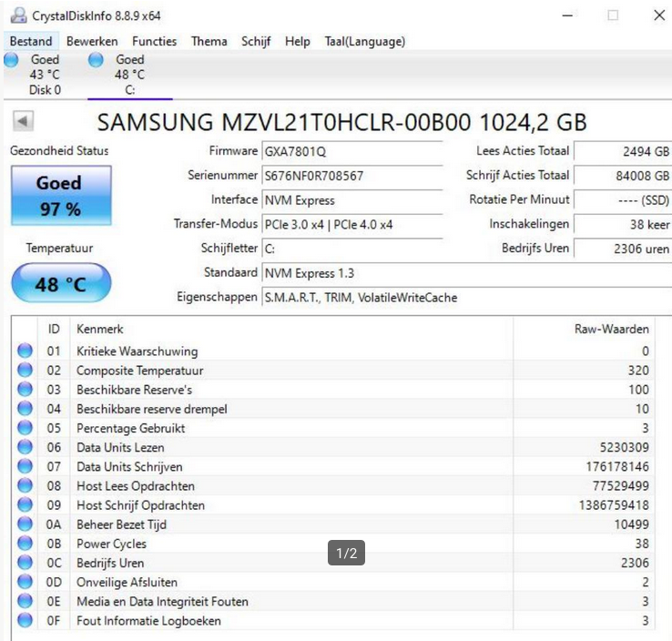Open the Bestand menu
672x641 pixels.
[31, 41]
